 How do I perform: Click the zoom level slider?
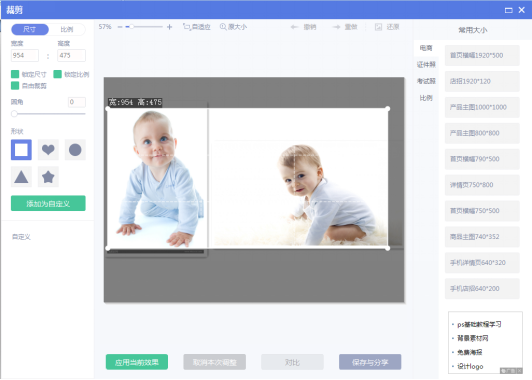(144, 26)
